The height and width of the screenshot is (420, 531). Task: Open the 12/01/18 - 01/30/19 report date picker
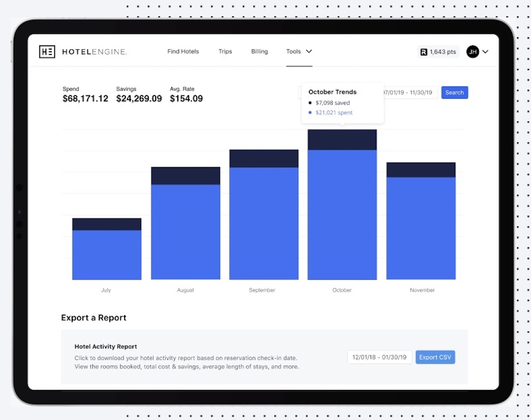pyautogui.click(x=379, y=357)
